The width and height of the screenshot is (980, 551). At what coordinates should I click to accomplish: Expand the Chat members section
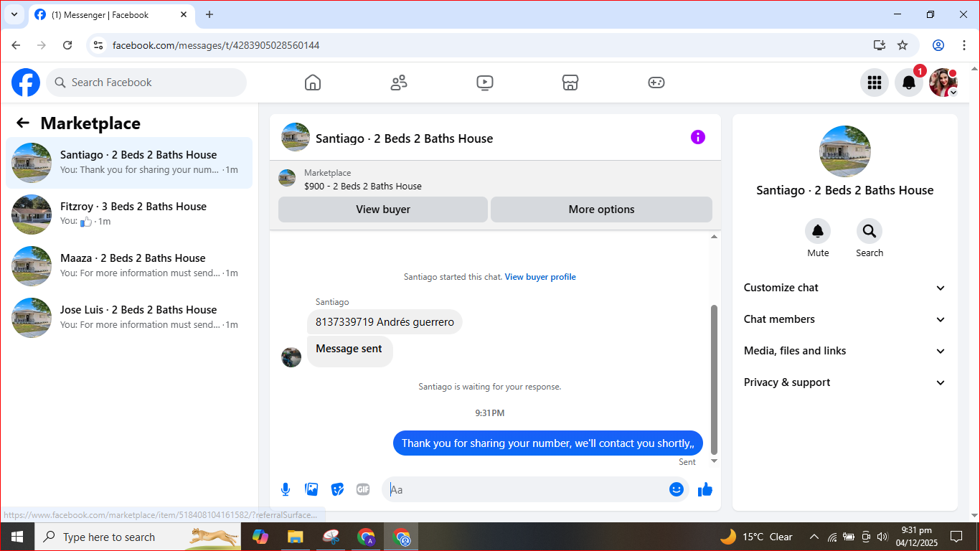pos(845,319)
